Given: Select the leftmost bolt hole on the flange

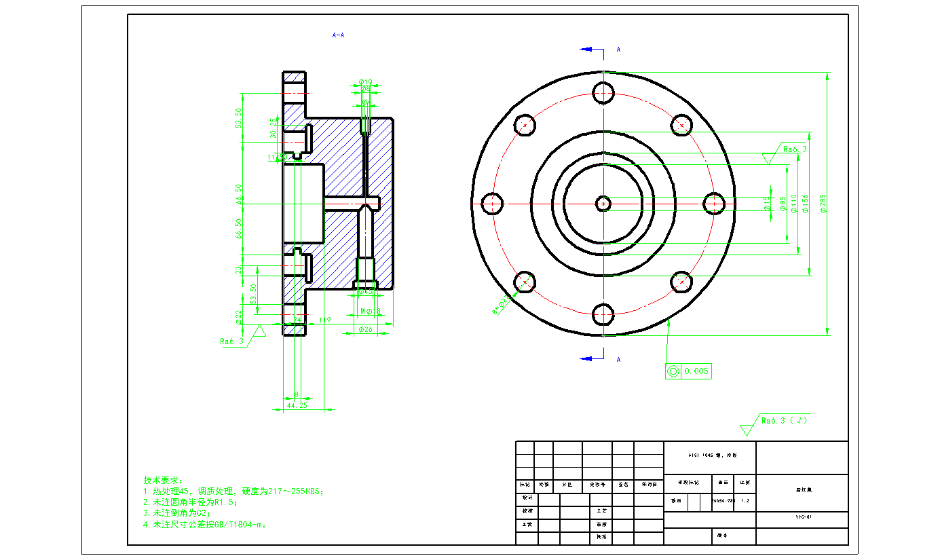Looking at the screenshot, I should (493, 204).
